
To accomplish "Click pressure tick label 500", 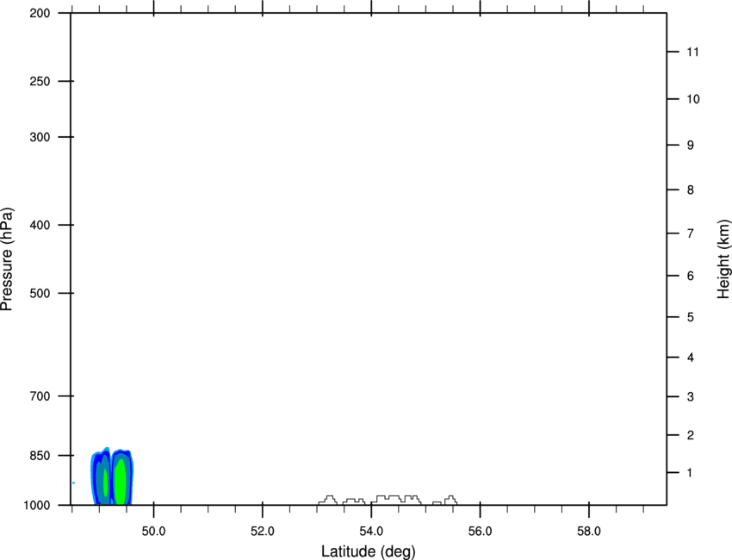I will [40, 293].
